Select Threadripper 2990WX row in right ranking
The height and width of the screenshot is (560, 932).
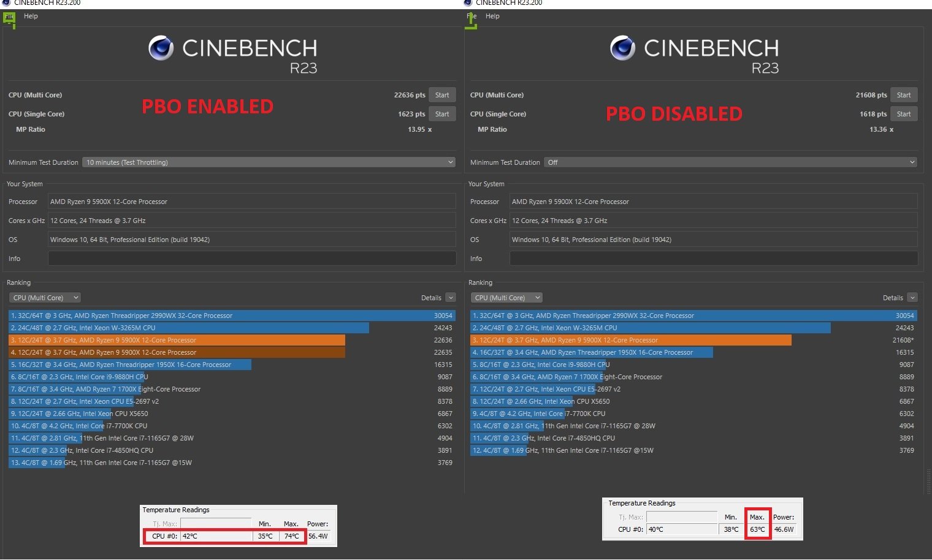pyautogui.click(x=693, y=316)
